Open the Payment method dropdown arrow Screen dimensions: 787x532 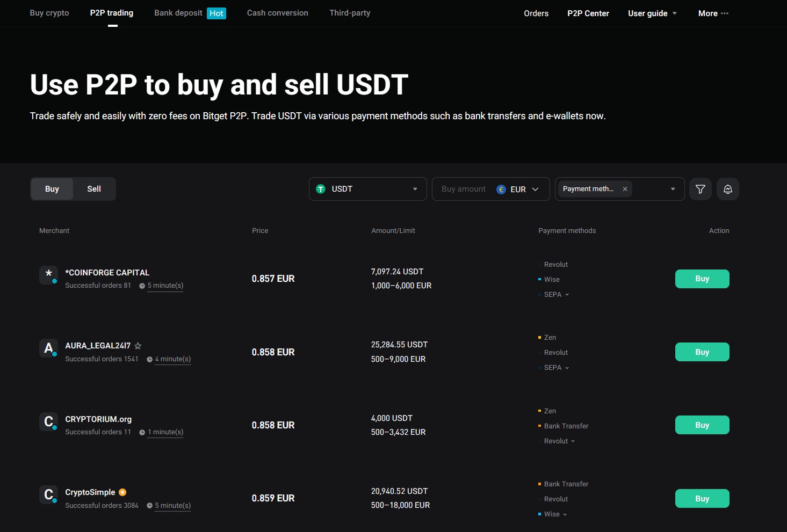(673, 189)
